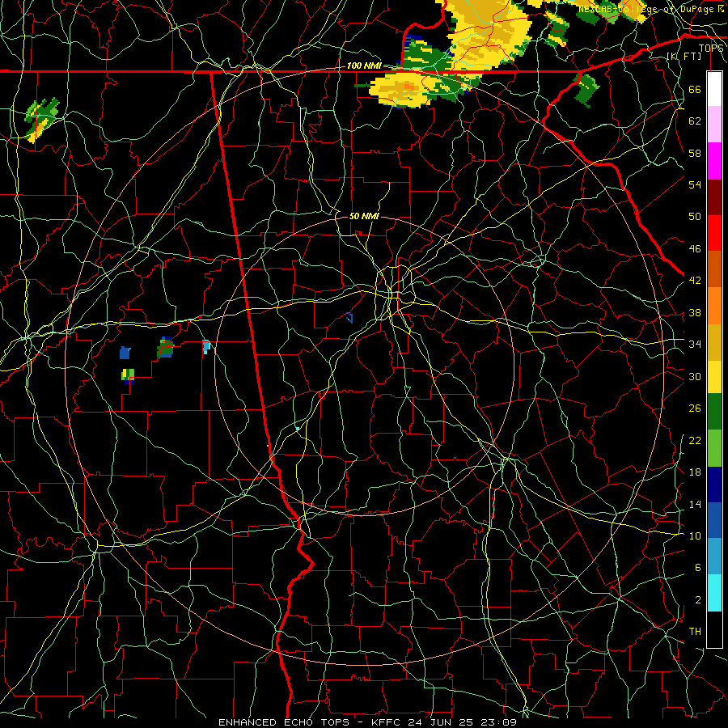Click the tiny blue triangle echo near the radar center

pyautogui.click(x=349, y=318)
